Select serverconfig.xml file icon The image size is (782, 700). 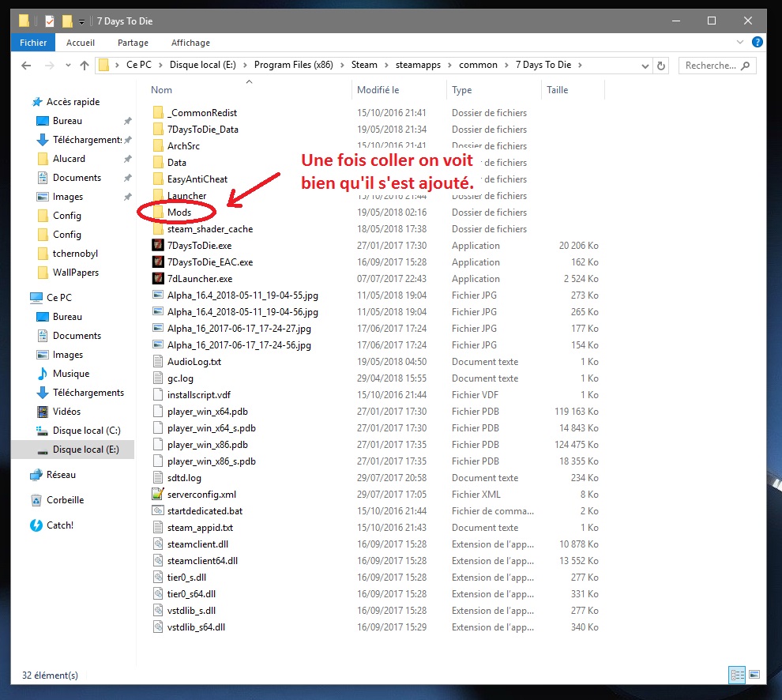click(158, 494)
